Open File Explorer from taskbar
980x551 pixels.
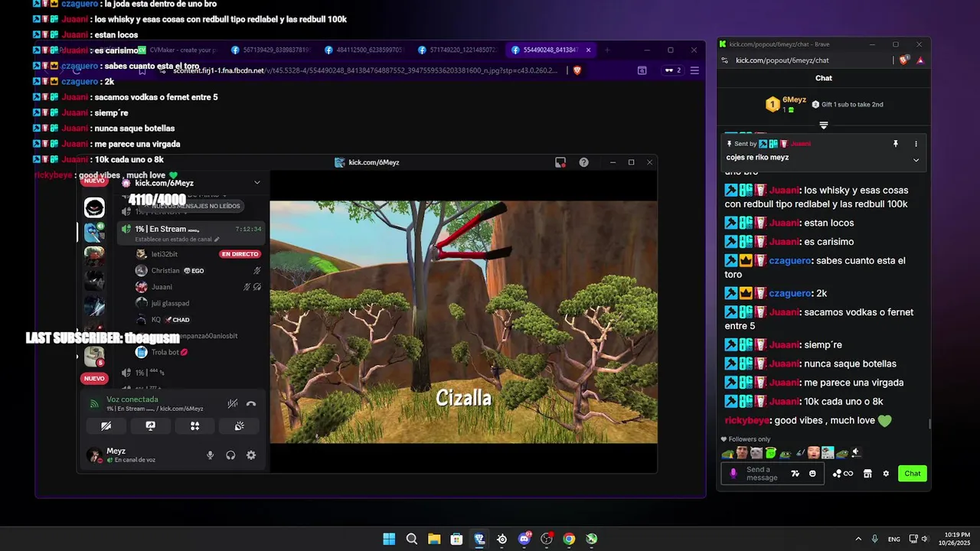434,539
